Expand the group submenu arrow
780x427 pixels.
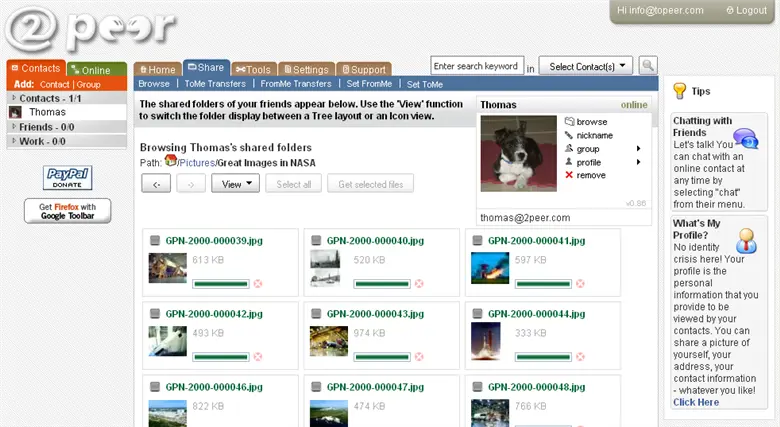click(x=638, y=149)
